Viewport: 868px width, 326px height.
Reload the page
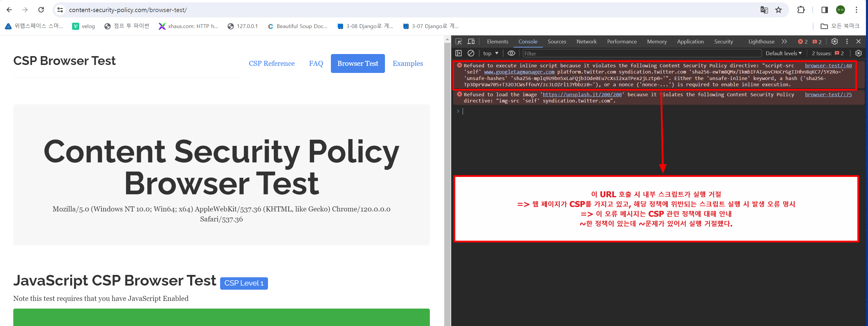pyautogui.click(x=41, y=10)
